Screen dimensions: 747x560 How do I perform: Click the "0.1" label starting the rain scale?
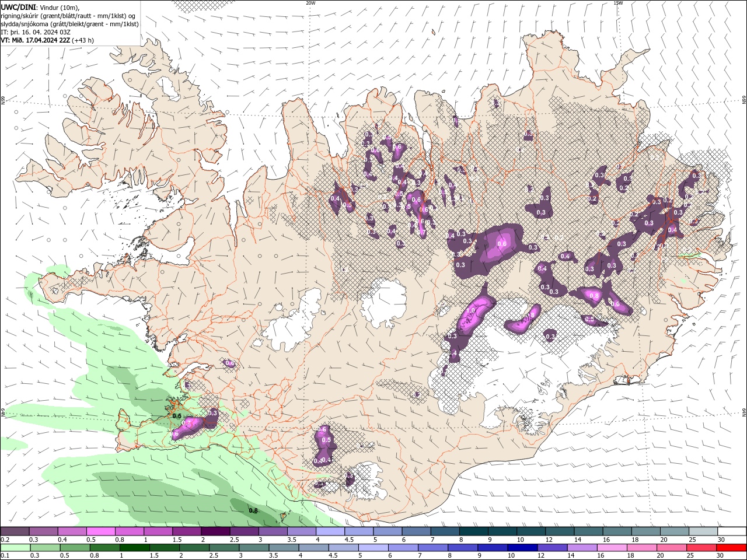click(x=5, y=556)
